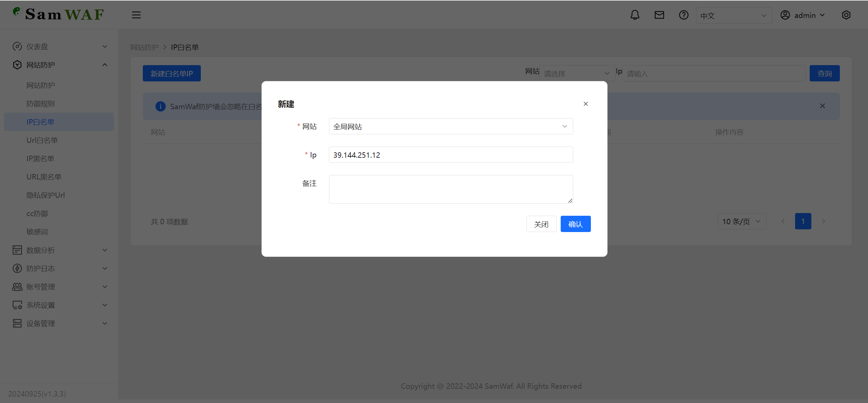Click the 网站防护 breadcrumb link

[144, 47]
